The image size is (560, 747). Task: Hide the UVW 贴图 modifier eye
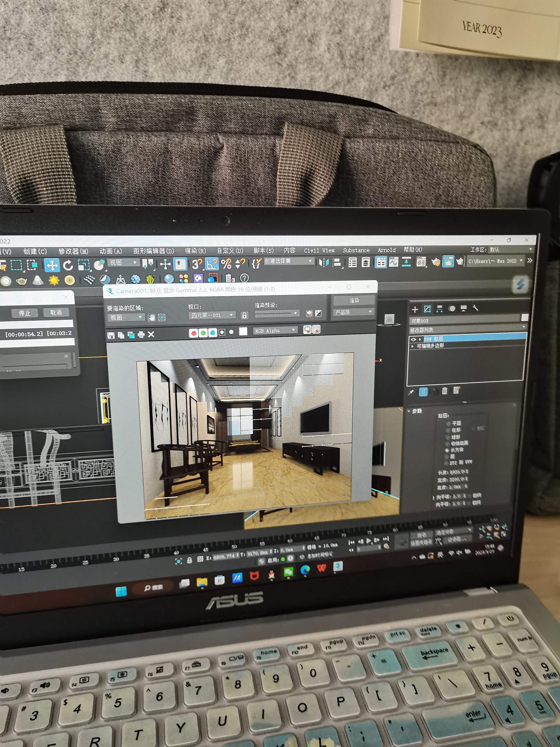coord(413,339)
